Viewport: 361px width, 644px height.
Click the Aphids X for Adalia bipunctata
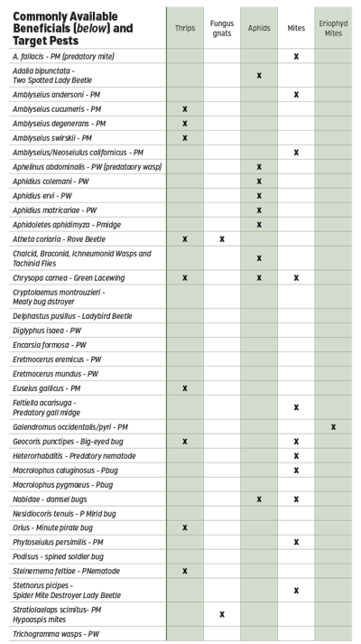pyautogui.click(x=259, y=76)
